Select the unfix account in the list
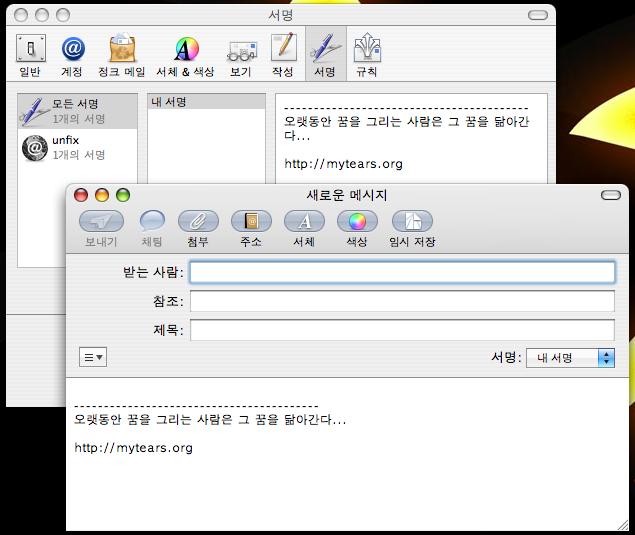The width and height of the screenshot is (635, 535). [x=78, y=147]
